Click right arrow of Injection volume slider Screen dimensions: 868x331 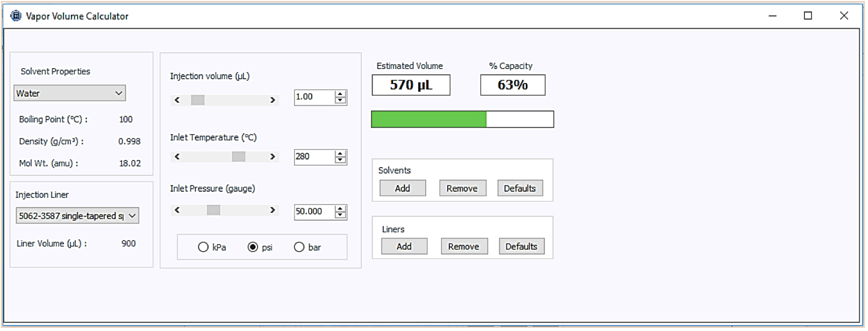click(x=272, y=100)
